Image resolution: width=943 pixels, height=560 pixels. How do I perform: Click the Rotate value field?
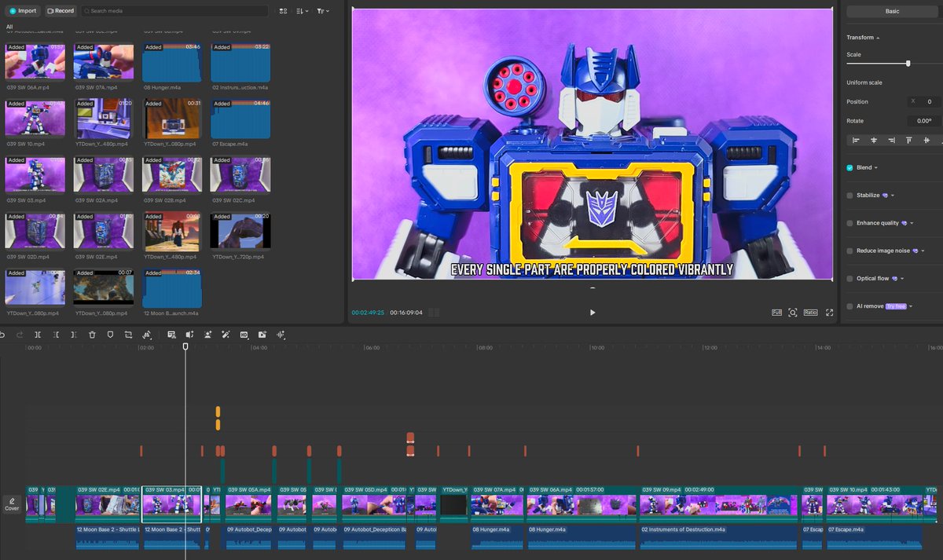tap(923, 121)
